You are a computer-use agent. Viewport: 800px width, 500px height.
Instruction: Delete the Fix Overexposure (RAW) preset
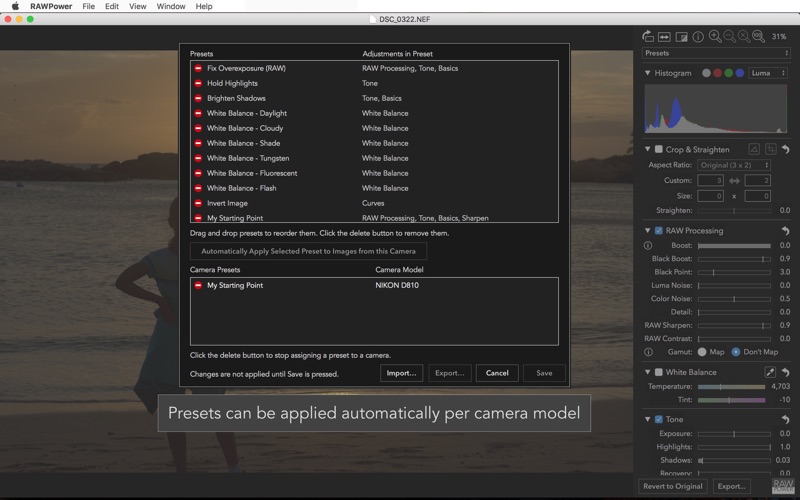[198, 68]
